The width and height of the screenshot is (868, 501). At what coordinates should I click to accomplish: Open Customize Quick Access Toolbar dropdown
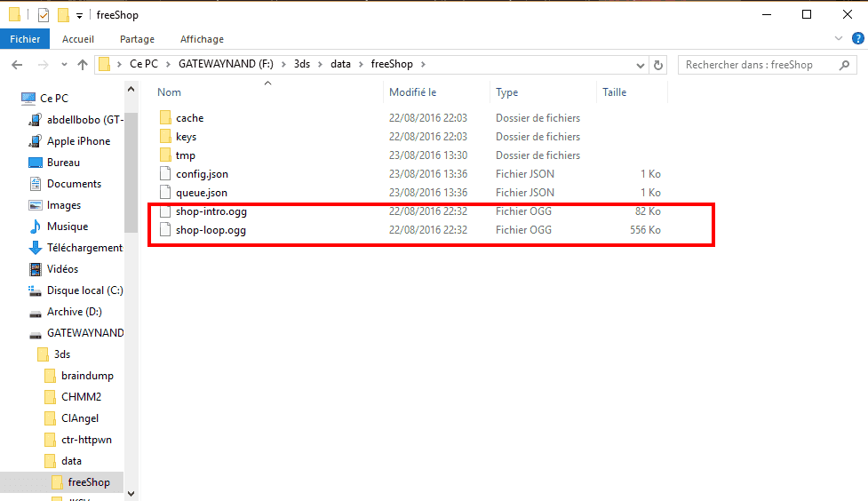click(x=79, y=15)
